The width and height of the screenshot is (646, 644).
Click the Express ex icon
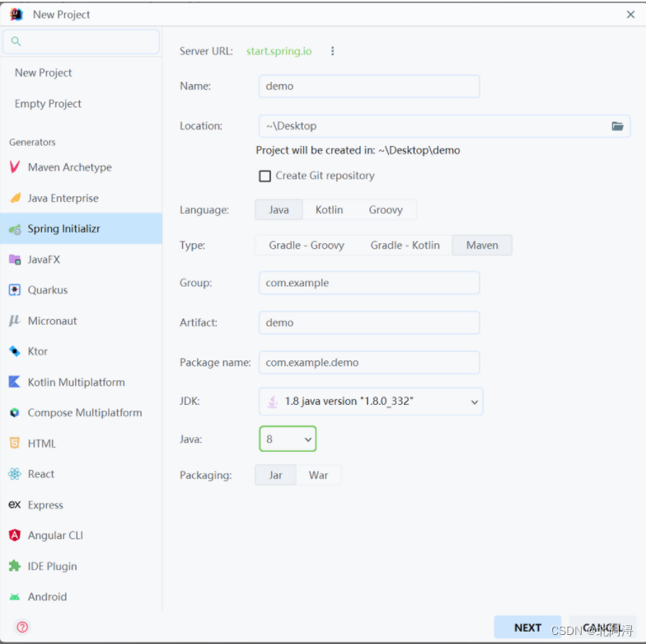[15, 505]
